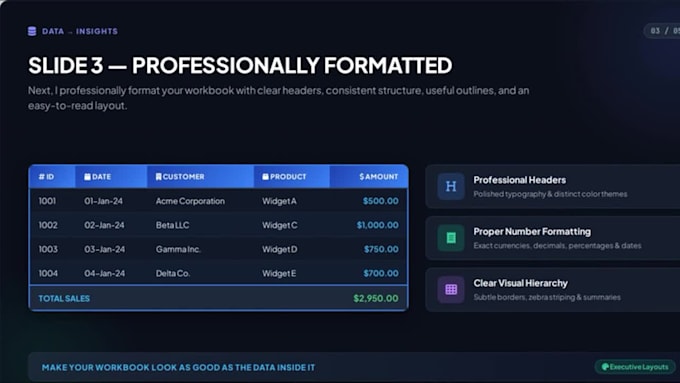This screenshot has width=680, height=383.
Task: Click the green sheet icon for Number Formatting
Action: pos(451,238)
